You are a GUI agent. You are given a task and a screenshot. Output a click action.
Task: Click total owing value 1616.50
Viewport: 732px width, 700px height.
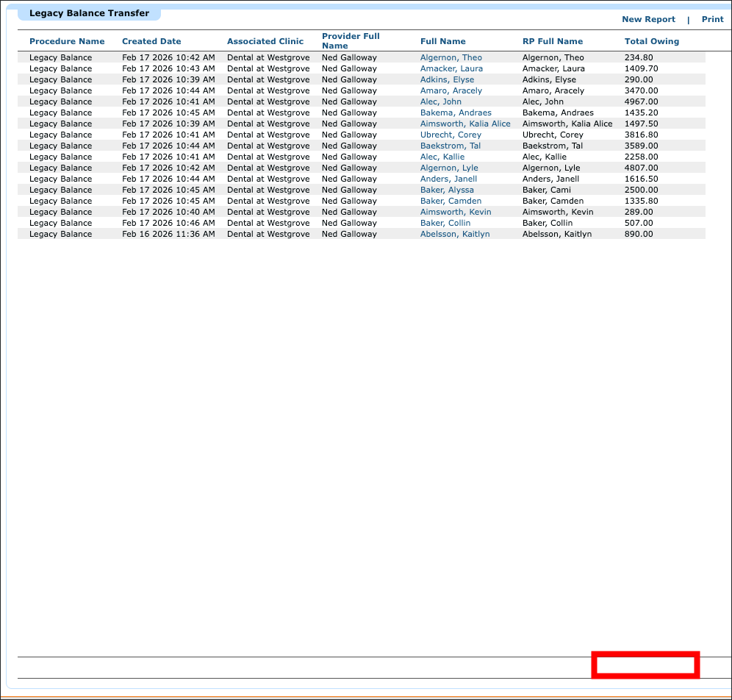coord(642,179)
